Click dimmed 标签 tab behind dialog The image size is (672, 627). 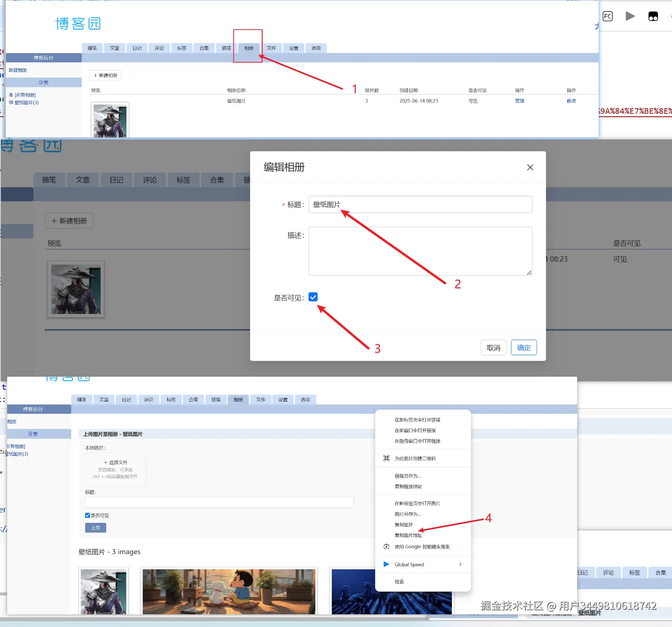tap(183, 180)
